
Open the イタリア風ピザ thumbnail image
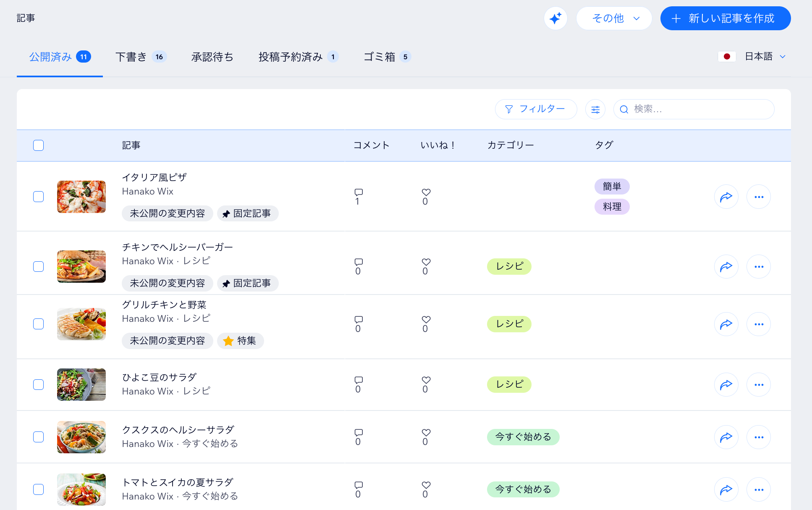[x=81, y=196]
